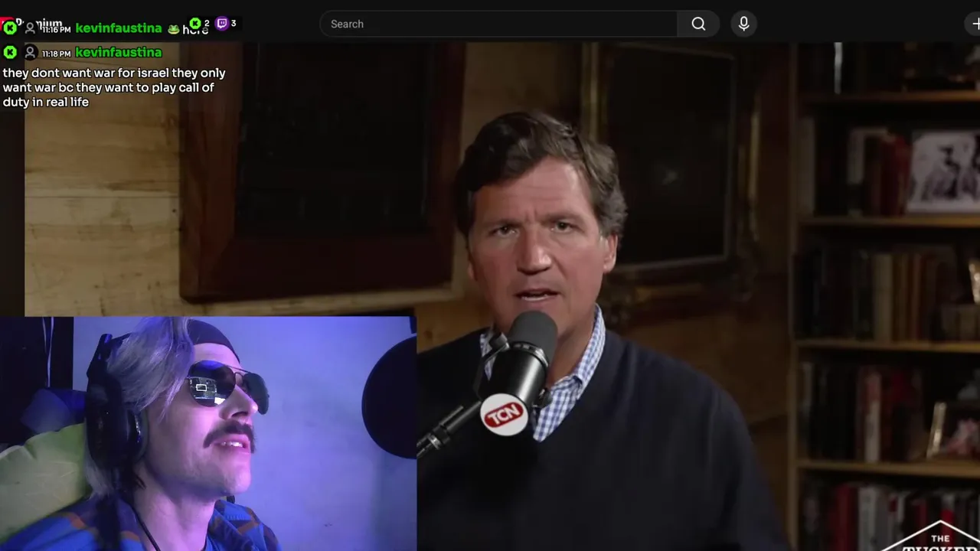Click the Kick viewer count icon showing 2
Image resolution: width=980 pixels, height=551 pixels.
pos(195,24)
